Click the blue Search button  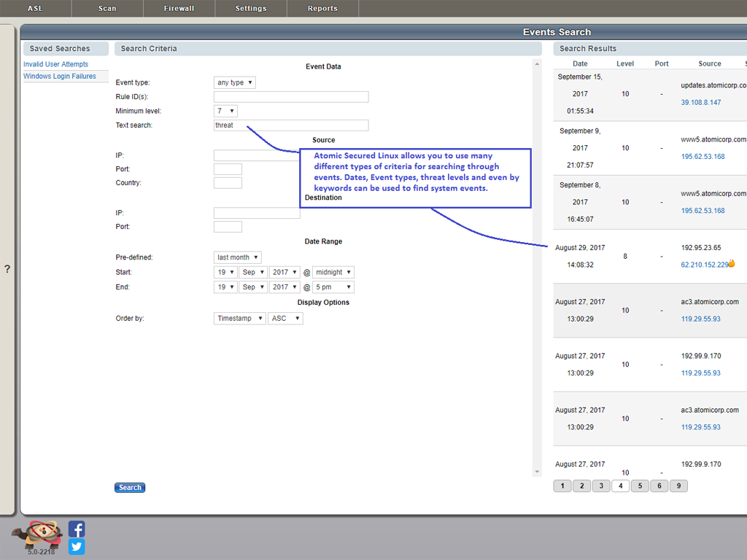click(130, 488)
